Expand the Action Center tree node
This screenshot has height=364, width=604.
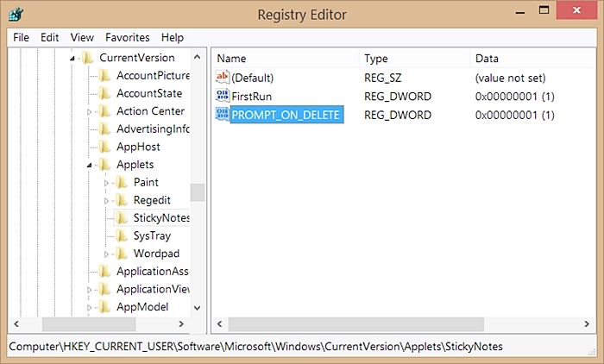(90, 112)
